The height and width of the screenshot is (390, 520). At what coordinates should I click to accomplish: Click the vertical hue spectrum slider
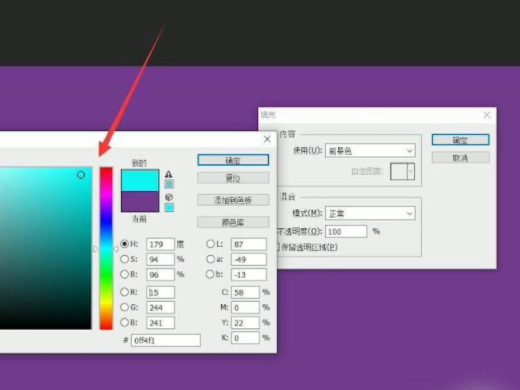pyautogui.click(x=106, y=248)
